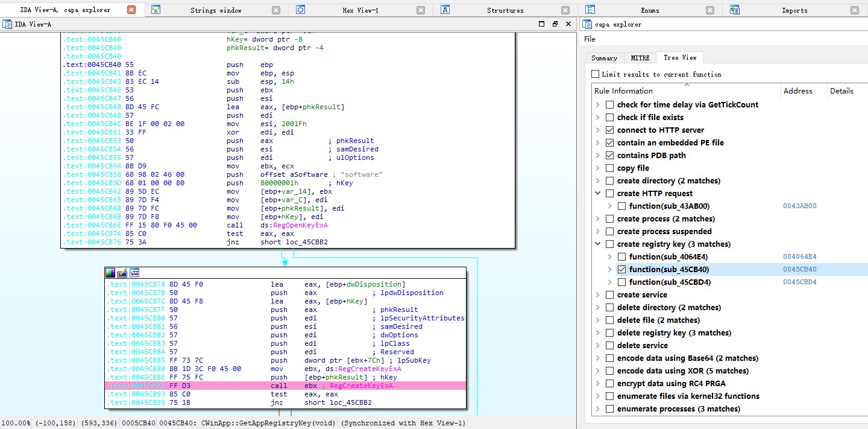Switch to the MITRE tab
Image resolution: width=868 pixels, height=429 pixels.
[640, 58]
